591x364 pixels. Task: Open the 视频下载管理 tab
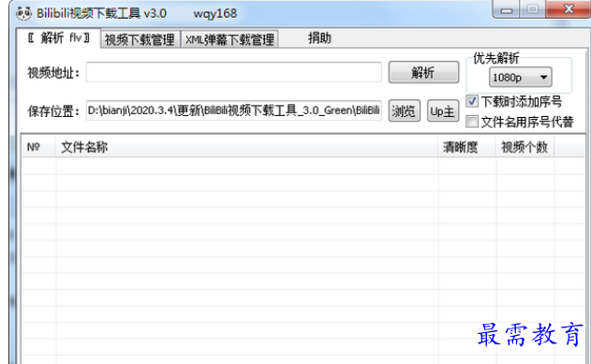tap(140, 39)
